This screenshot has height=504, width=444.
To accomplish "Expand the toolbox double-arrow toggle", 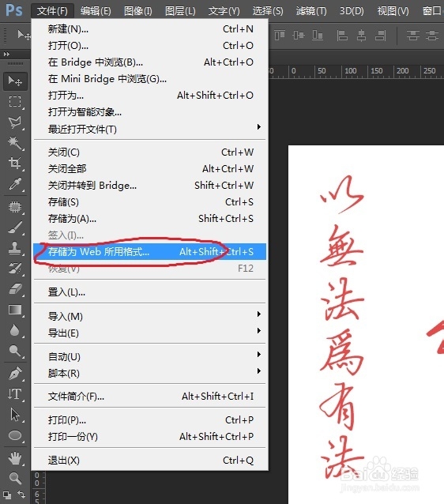I will click(x=6, y=54).
